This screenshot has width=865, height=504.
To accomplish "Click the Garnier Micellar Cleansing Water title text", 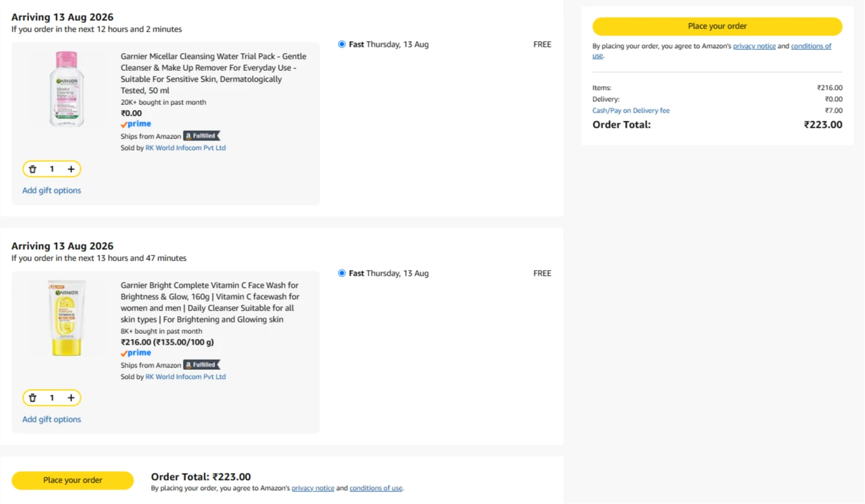I will (214, 73).
